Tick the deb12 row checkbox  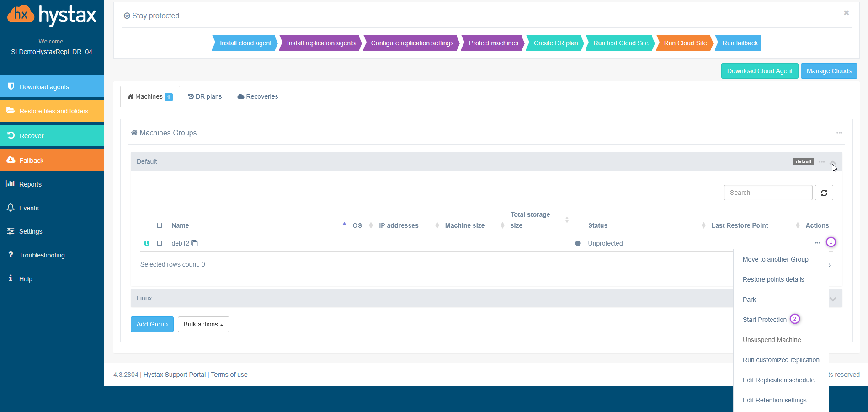pyautogui.click(x=160, y=243)
